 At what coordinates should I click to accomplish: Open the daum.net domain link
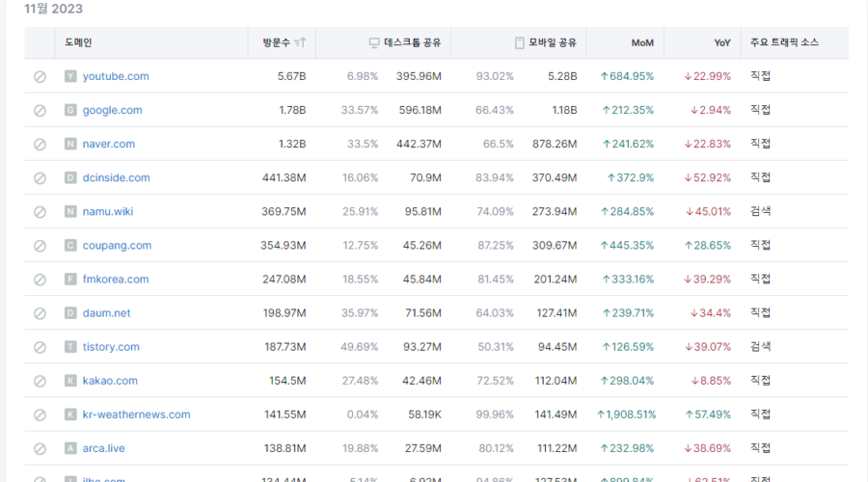tap(106, 312)
